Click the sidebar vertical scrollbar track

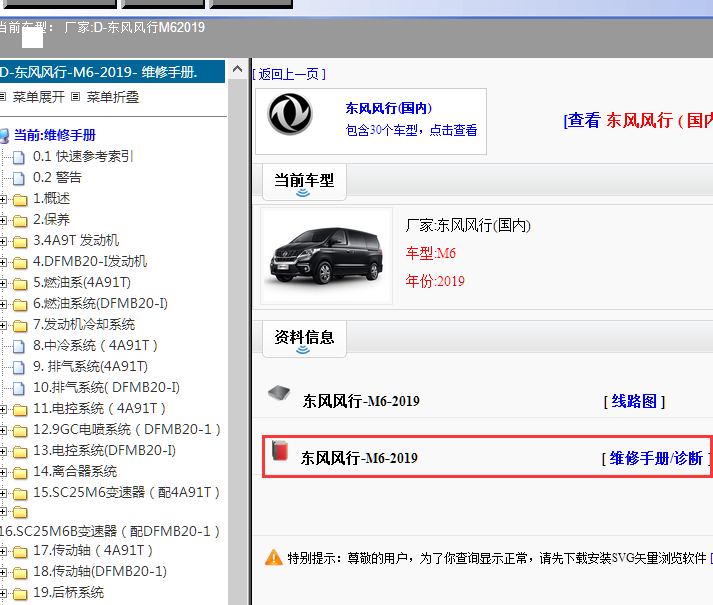pyautogui.click(x=237, y=341)
